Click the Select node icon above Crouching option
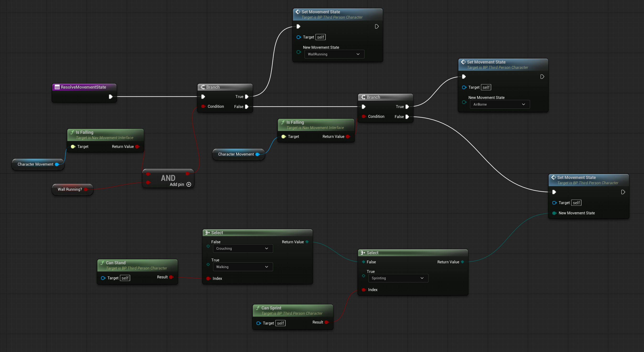 (x=207, y=233)
